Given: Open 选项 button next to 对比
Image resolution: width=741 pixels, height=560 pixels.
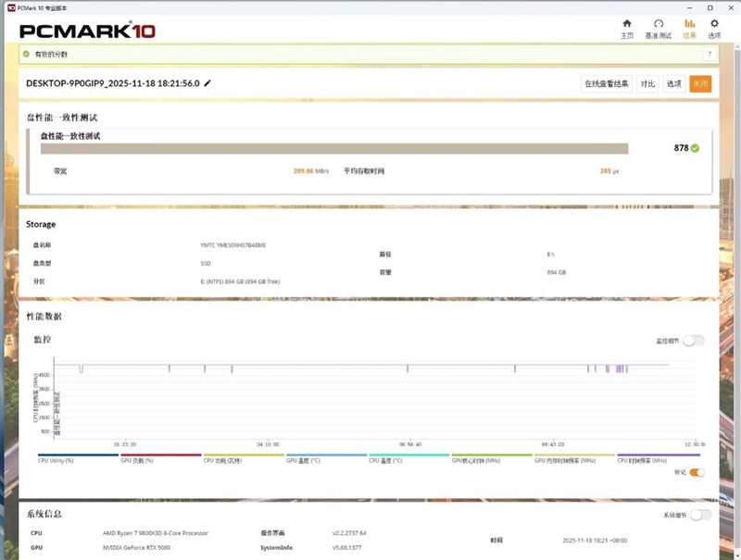Looking at the screenshot, I should click(674, 84).
